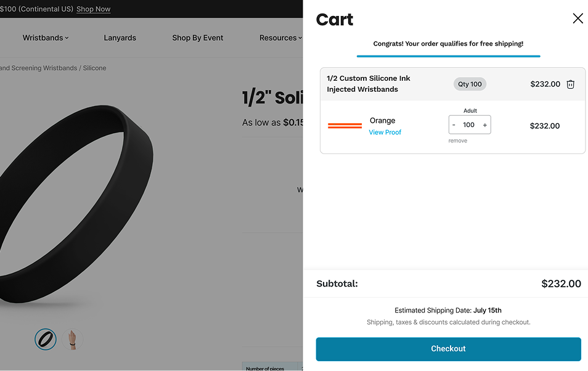Select the black wristband product thumbnail
The height and width of the screenshot is (371, 588).
click(46, 339)
